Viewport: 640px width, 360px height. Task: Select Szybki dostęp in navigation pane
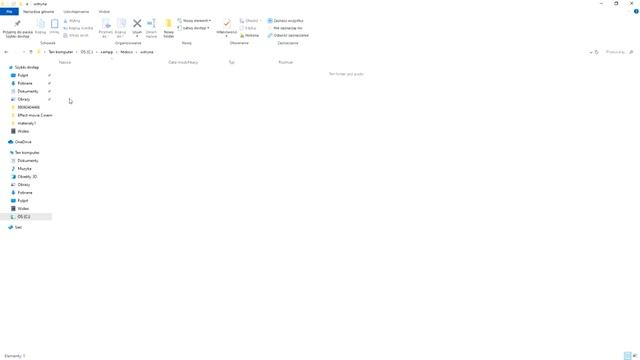pos(27,67)
